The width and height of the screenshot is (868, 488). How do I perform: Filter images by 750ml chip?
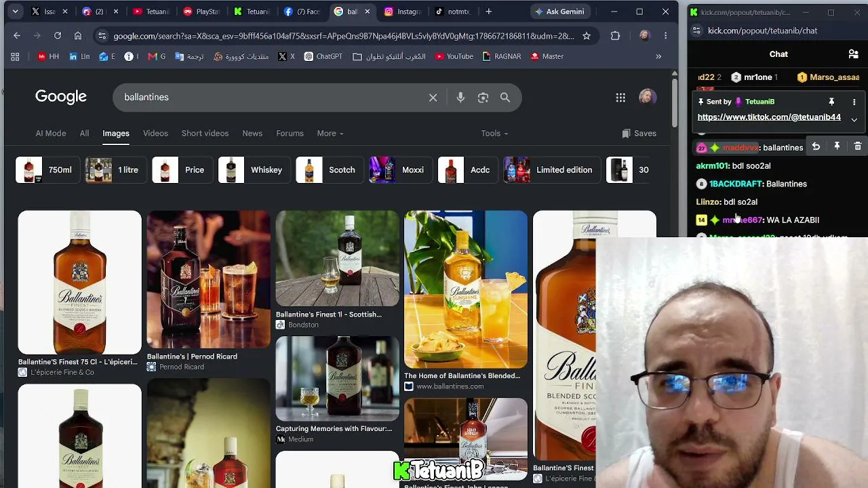pyautogui.click(x=47, y=170)
